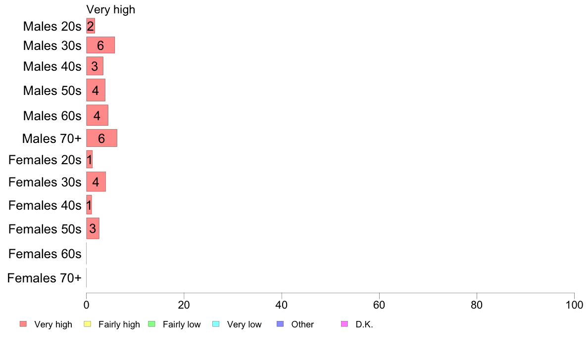Viewport: 588px width, 364px height.
Task: Click the 40 axis tick label
Action: point(282,305)
